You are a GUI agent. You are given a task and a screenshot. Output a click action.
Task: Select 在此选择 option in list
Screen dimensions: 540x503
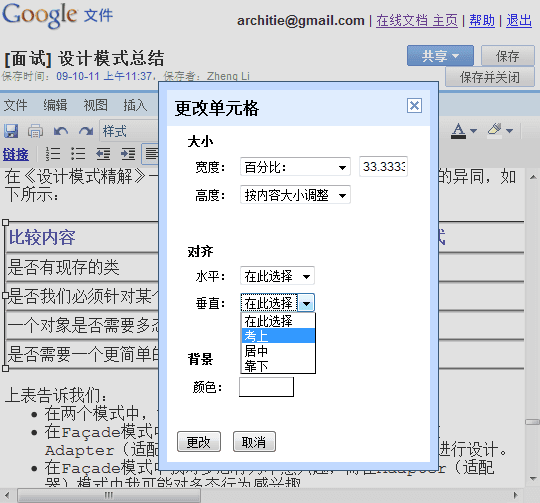coord(278,321)
